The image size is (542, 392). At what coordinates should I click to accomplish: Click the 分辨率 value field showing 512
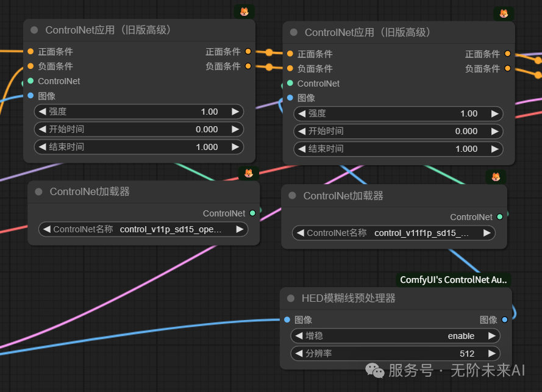[x=466, y=353]
